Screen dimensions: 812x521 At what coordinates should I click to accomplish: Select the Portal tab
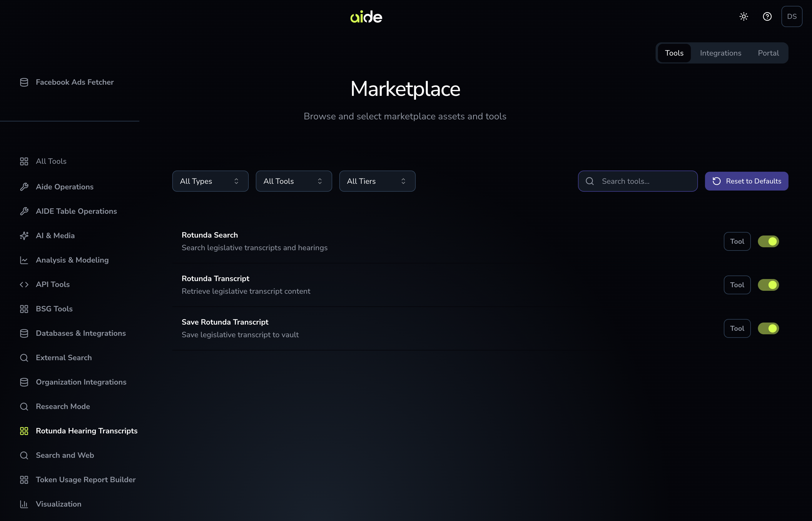click(768, 53)
